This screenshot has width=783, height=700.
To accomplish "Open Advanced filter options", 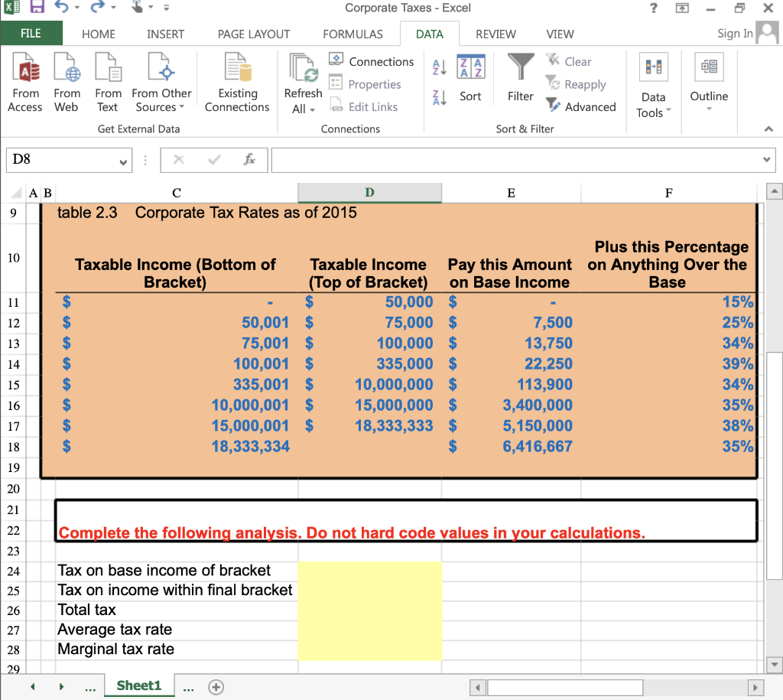I will click(581, 106).
